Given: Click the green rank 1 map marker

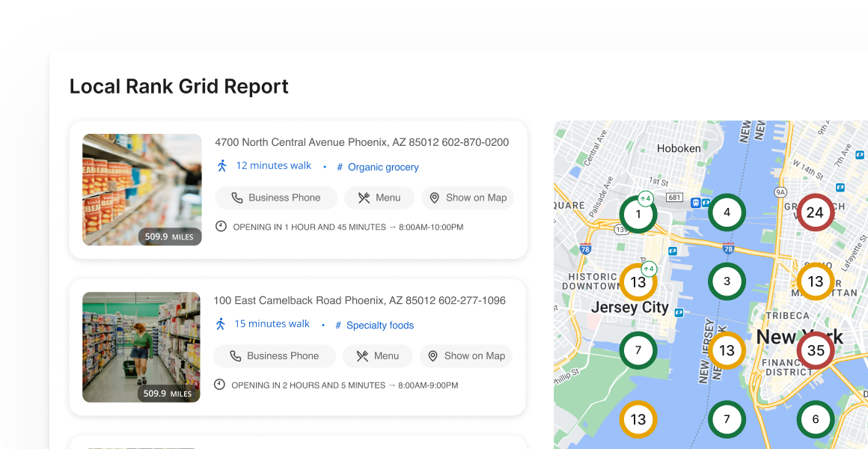Looking at the screenshot, I should [x=638, y=214].
